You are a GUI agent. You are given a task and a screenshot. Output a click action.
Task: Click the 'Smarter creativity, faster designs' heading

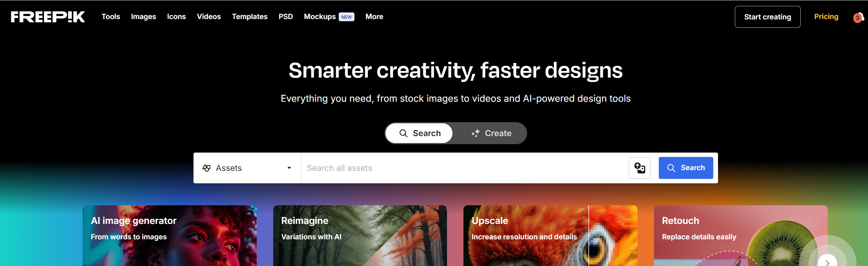455,70
